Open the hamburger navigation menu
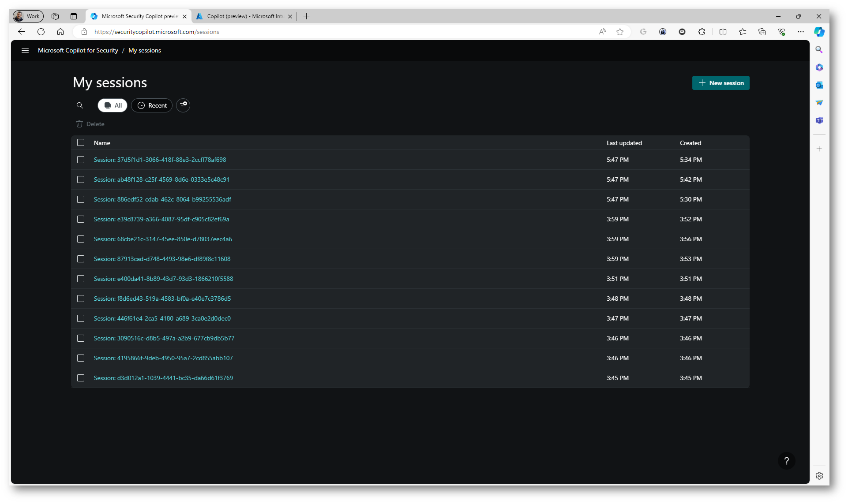This screenshot has width=848, height=504. click(25, 50)
